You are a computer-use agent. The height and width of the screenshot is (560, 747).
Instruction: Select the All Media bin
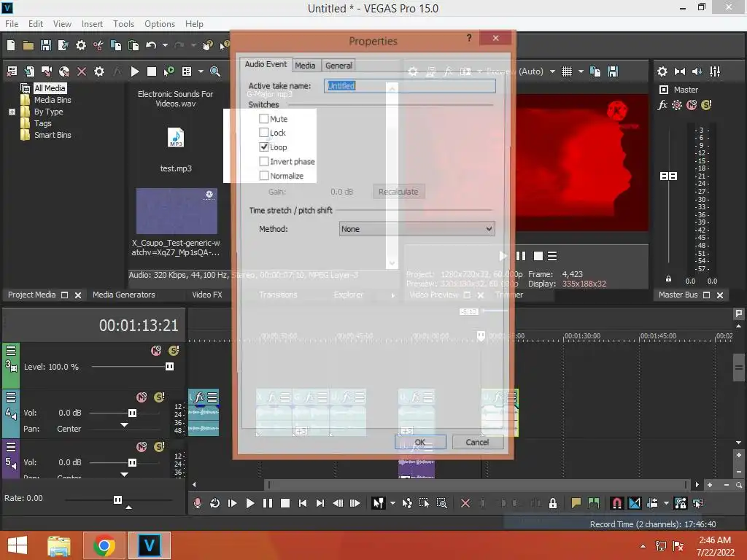pyautogui.click(x=50, y=88)
